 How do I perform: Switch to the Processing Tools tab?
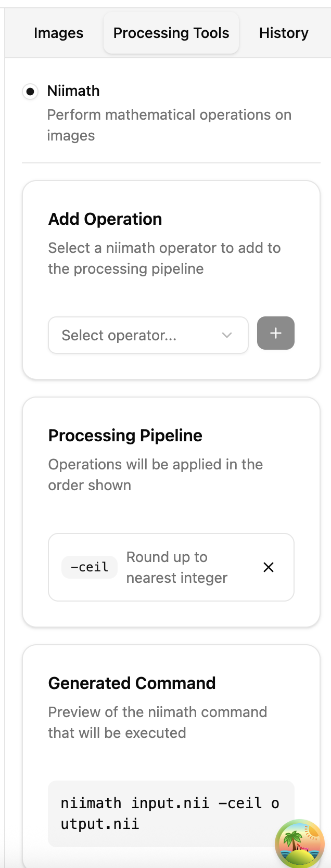pos(171,33)
